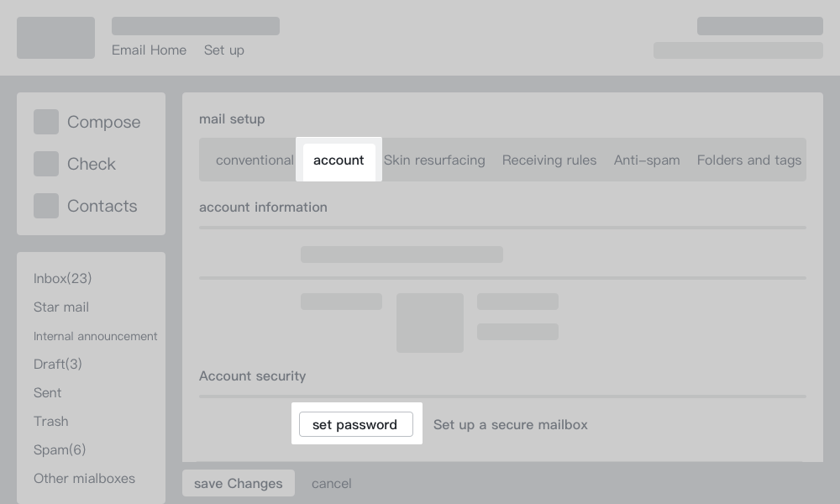Open the Draft(3) folder
The width and height of the screenshot is (840, 504).
point(58,365)
